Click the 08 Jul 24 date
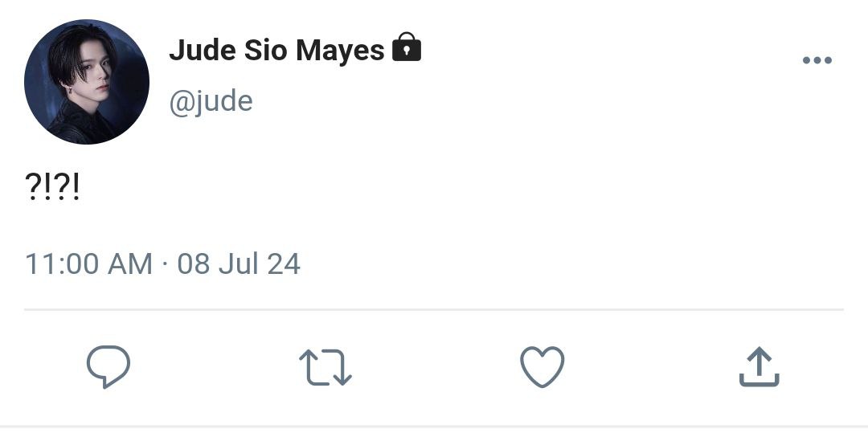Viewport: 868px width, 441px height. tap(239, 263)
